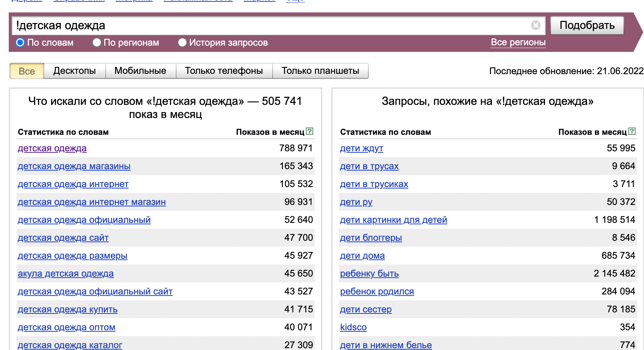Open 'дети ждут' similar query link

[x=361, y=148]
